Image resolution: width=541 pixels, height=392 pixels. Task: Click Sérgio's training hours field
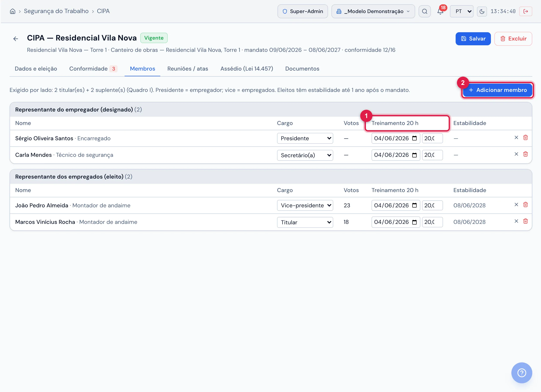click(432, 138)
